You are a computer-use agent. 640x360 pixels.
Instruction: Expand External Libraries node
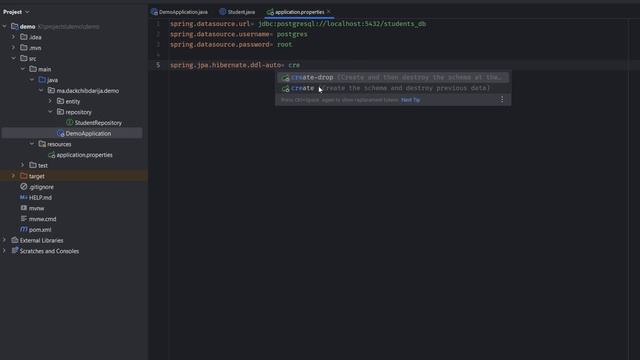[x=4, y=240]
